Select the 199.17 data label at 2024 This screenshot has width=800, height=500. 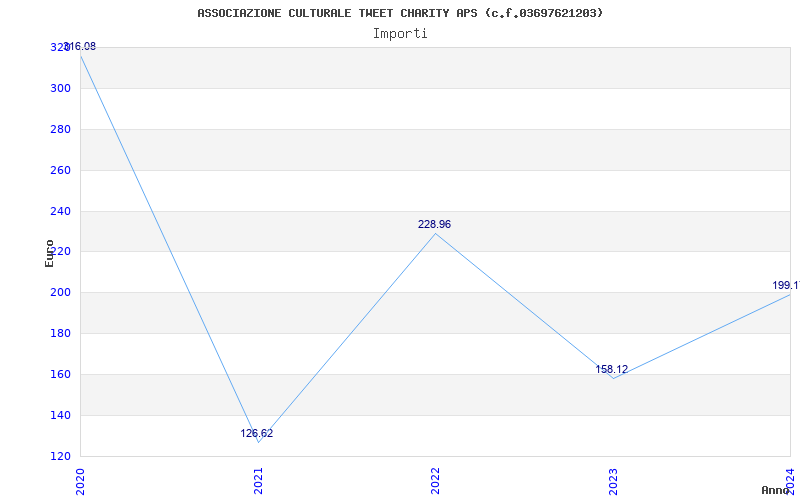(x=786, y=285)
